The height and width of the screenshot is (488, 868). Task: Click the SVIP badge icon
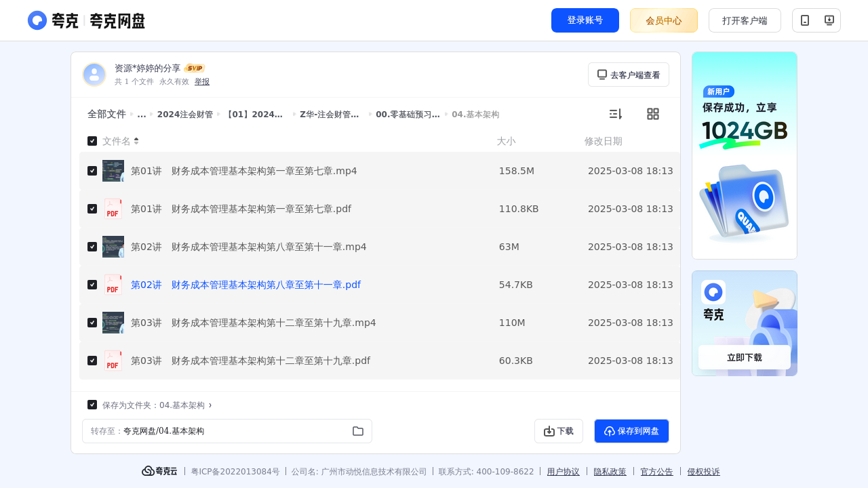coord(195,68)
